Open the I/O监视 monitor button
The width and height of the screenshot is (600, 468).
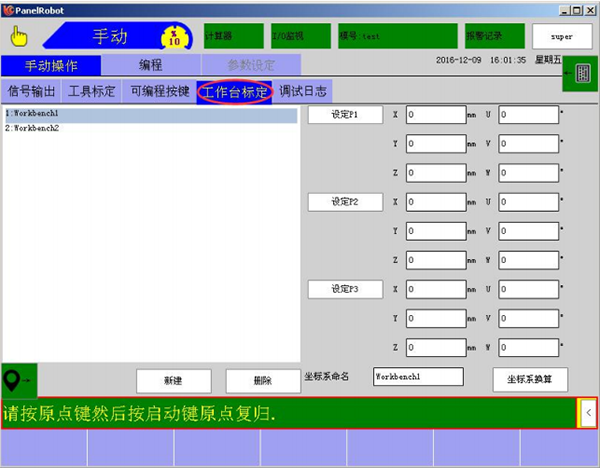pyautogui.click(x=297, y=36)
